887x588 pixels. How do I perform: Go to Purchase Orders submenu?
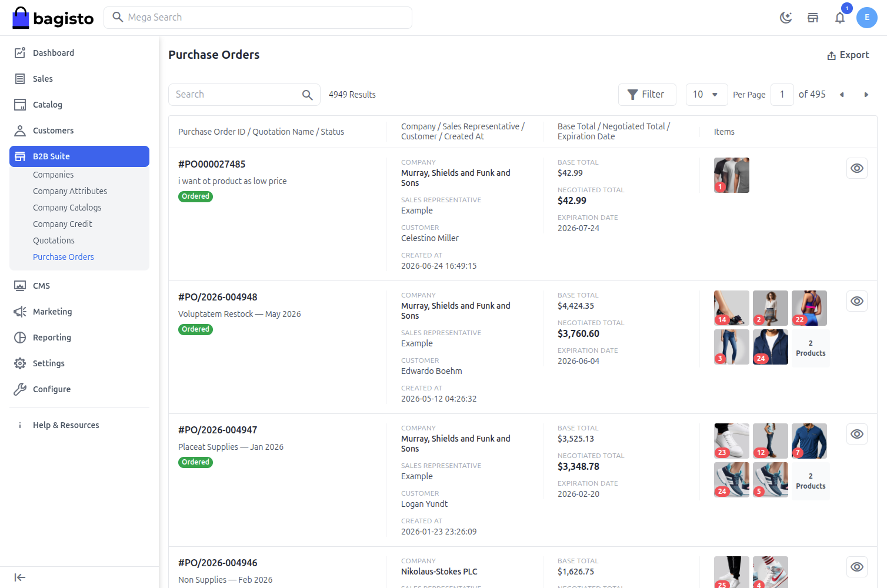click(x=64, y=257)
